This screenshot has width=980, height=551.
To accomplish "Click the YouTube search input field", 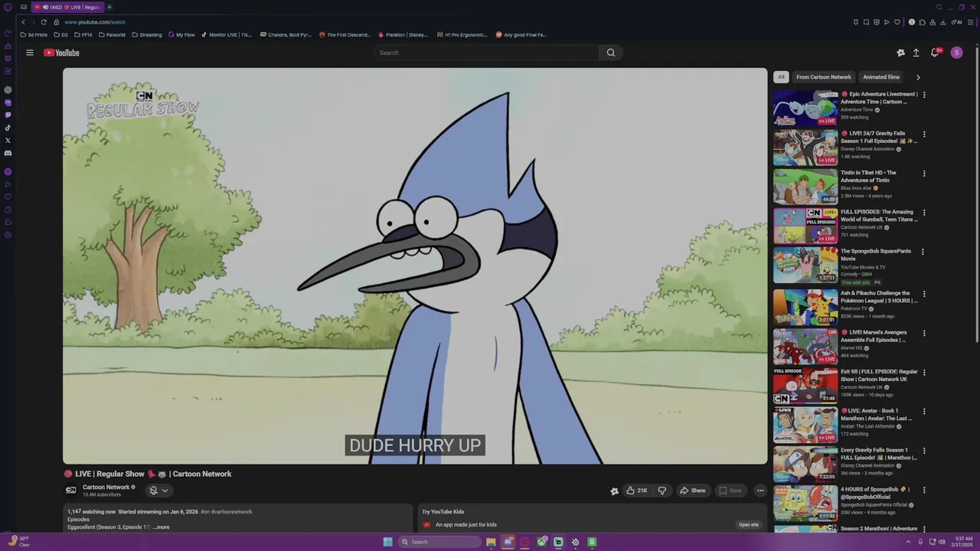I will [x=486, y=53].
